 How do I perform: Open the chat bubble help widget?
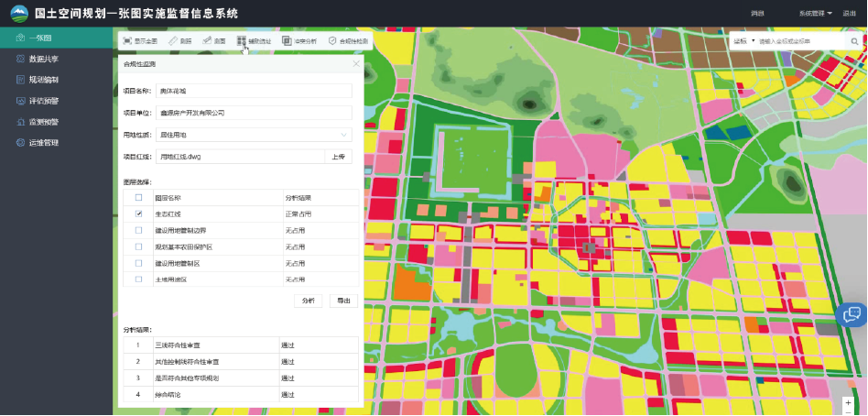coord(852,315)
